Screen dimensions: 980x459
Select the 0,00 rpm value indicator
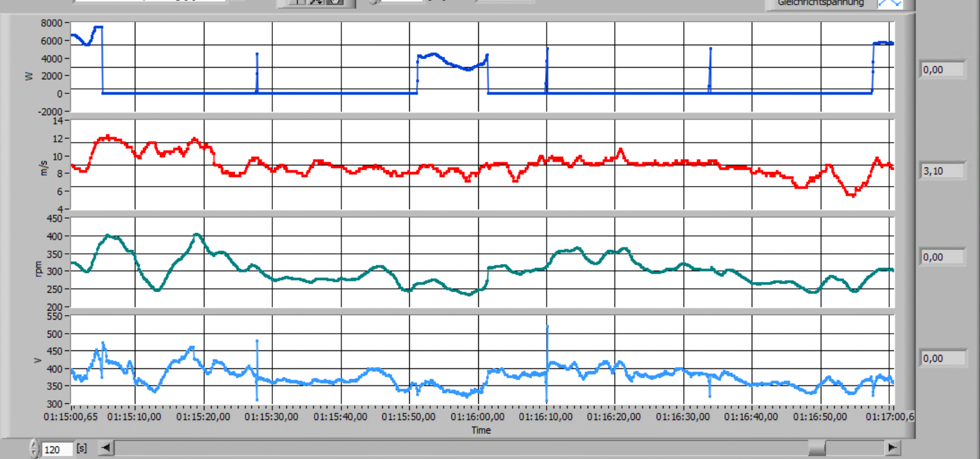[942, 257]
